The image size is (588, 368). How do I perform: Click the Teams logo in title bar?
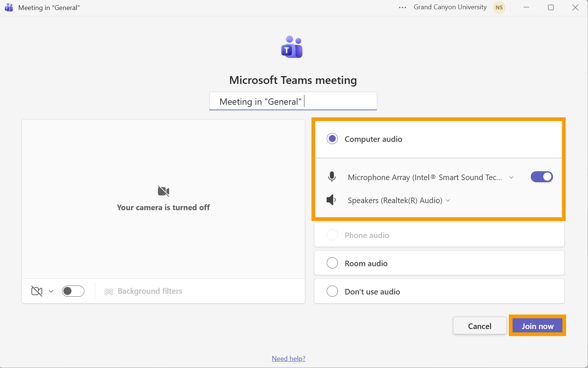(x=9, y=7)
